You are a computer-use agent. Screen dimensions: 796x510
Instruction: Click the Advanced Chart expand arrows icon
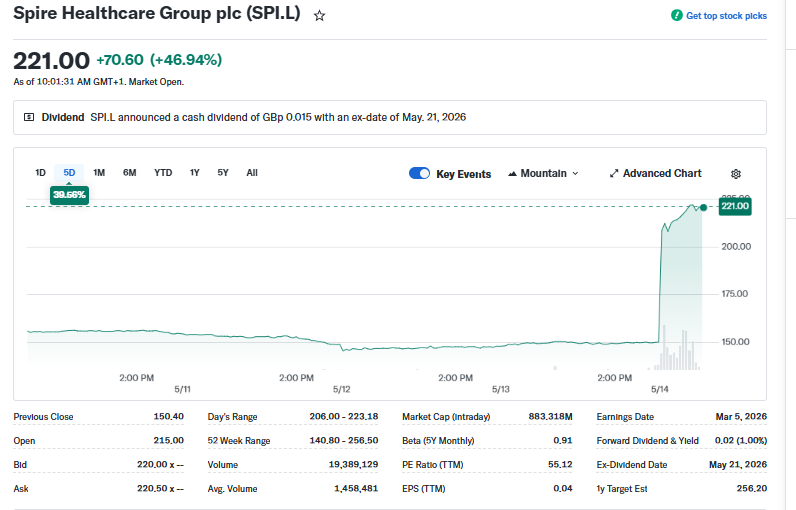(614, 174)
